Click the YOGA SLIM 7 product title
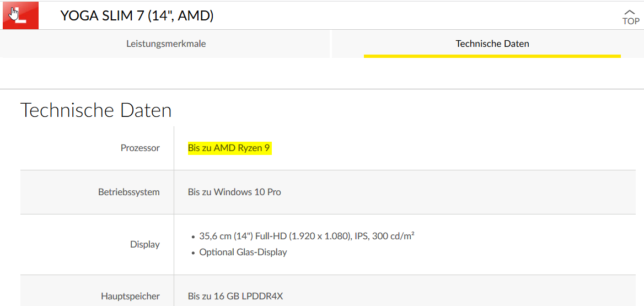 click(x=137, y=15)
